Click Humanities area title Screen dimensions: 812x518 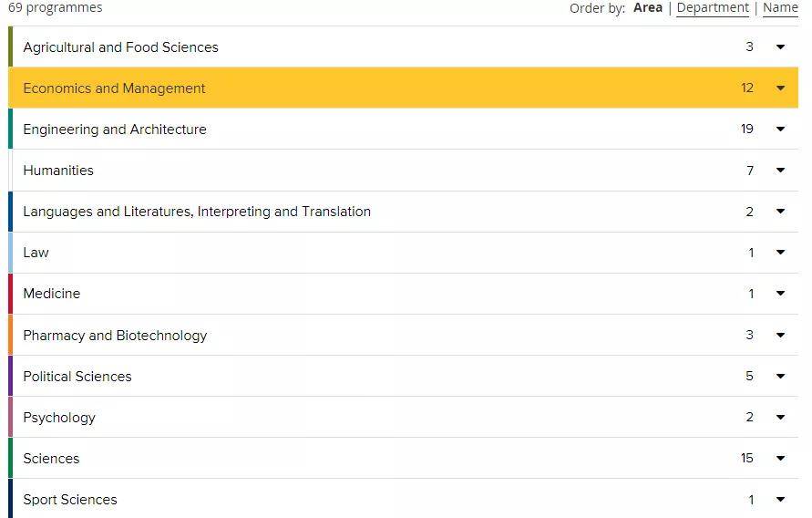coord(58,171)
